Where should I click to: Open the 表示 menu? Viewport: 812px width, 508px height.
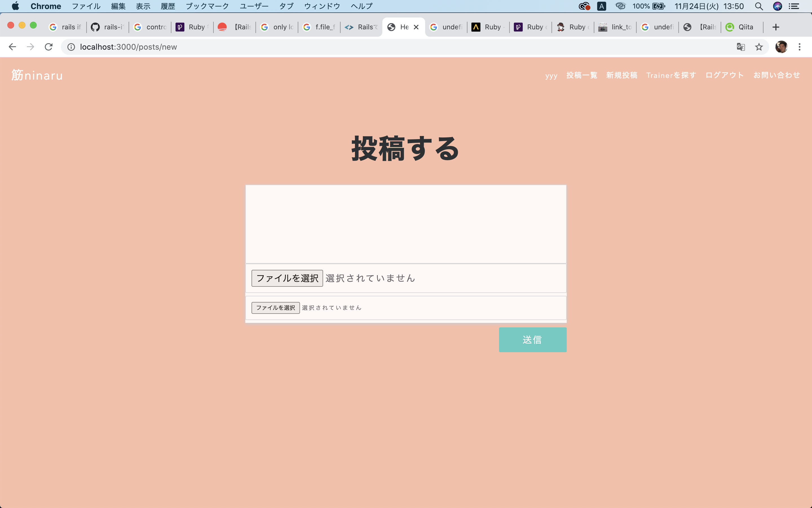click(x=143, y=6)
